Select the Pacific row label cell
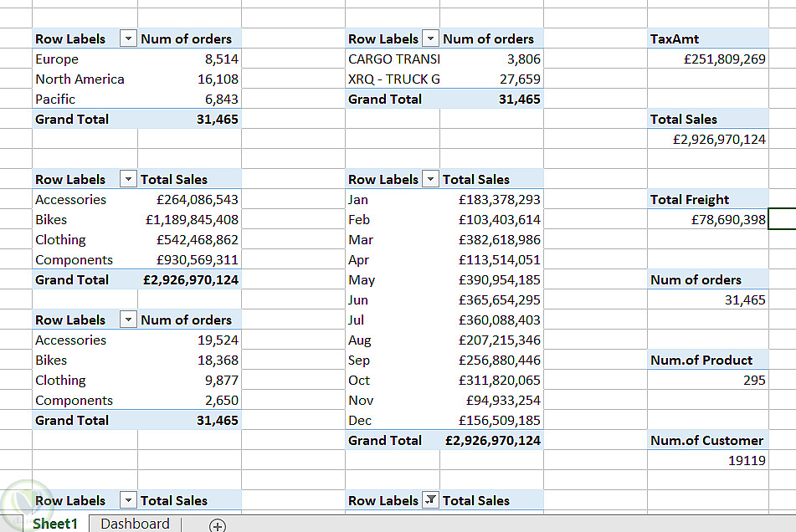Viewport: 796px width, 532px height. click(55, 99)
